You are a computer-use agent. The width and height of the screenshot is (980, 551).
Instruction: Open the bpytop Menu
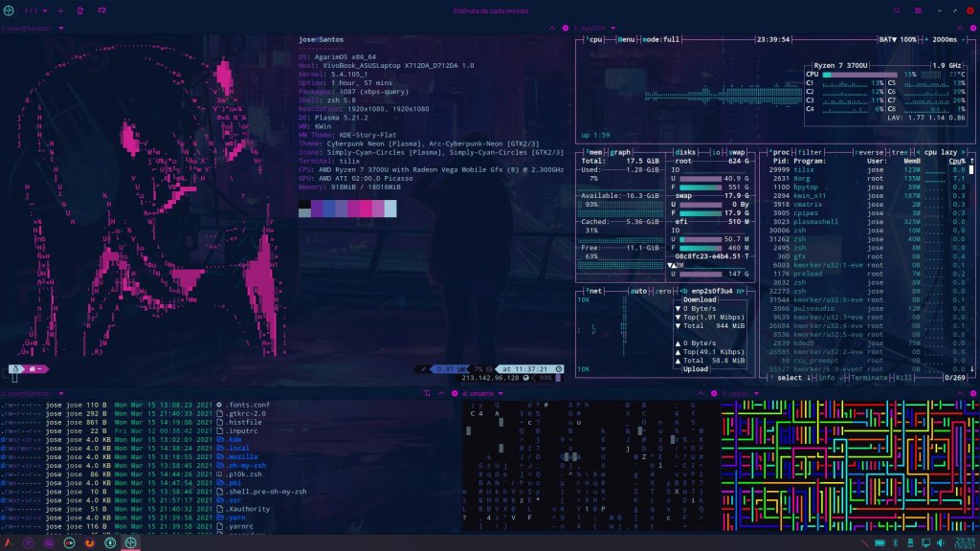[627, 40]
